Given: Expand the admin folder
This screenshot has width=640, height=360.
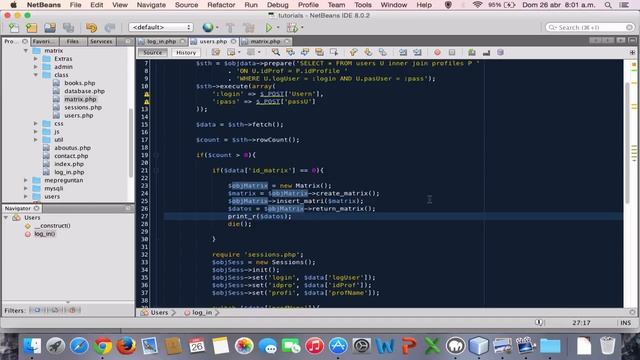Looking at the screenshot, I should [x=36, y=67].
